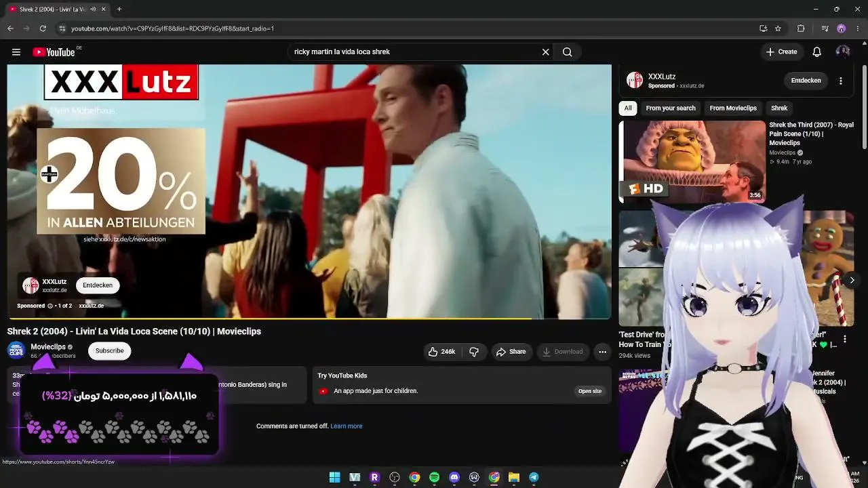
Task: Open the Movieclips channel name link
Action: [48, 347]
